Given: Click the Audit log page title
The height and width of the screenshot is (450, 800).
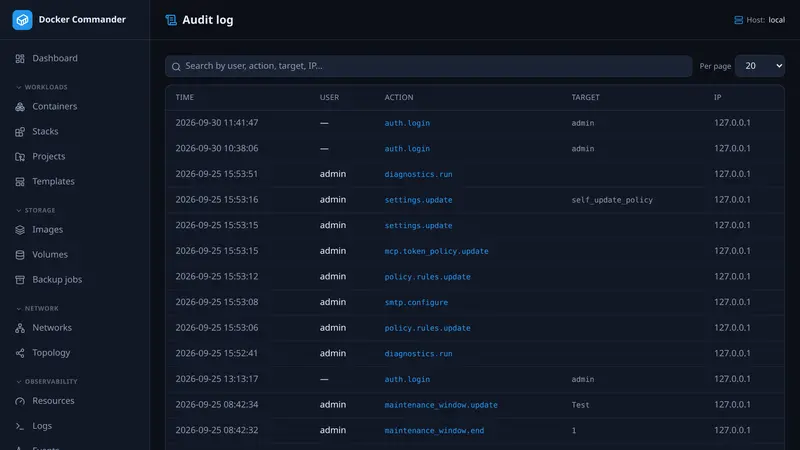Looking at the screenshot, I should pos(208,20).
